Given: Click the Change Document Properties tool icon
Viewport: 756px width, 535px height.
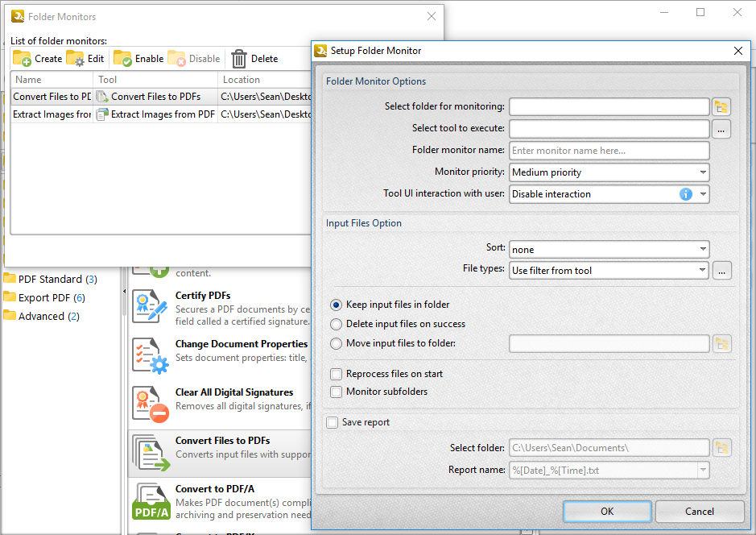Looking at the screenshot, I should 150,355.
